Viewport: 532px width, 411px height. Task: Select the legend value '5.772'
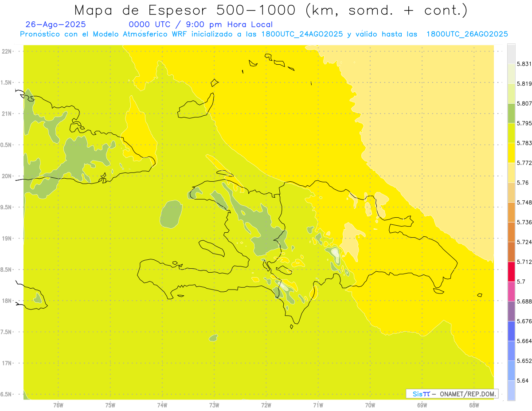(x=524, y=163)
